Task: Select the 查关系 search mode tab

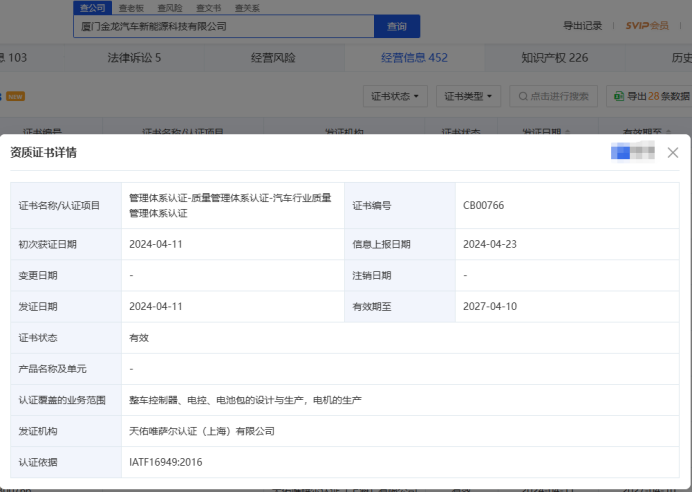Action: pos(247,7)
